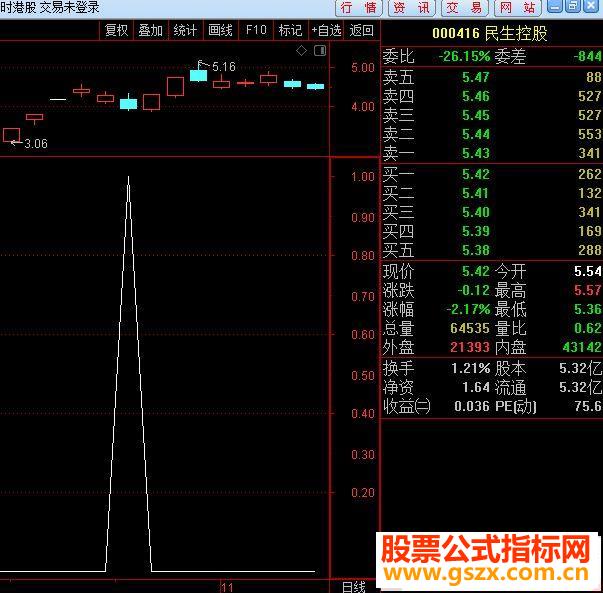Click the 标记 mark option

pyautogui.click(x=290, y=30)
